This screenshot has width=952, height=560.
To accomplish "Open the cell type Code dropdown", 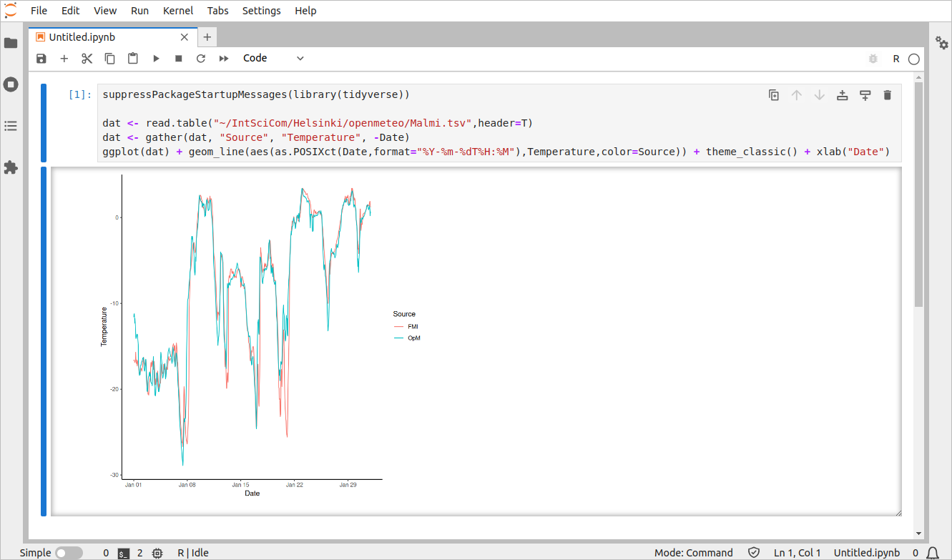I will (x=273, y=59).
